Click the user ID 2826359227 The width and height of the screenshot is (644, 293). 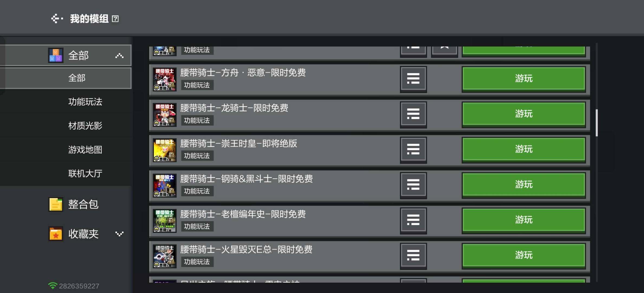[79, 286]
